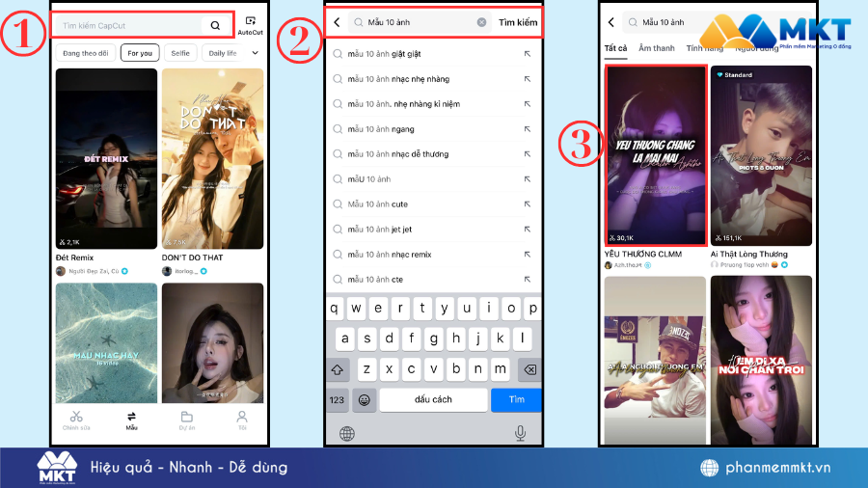The image size is (868, 488).
Task: Open the Đét Remix template thumbnail
Action: point(106,159)
